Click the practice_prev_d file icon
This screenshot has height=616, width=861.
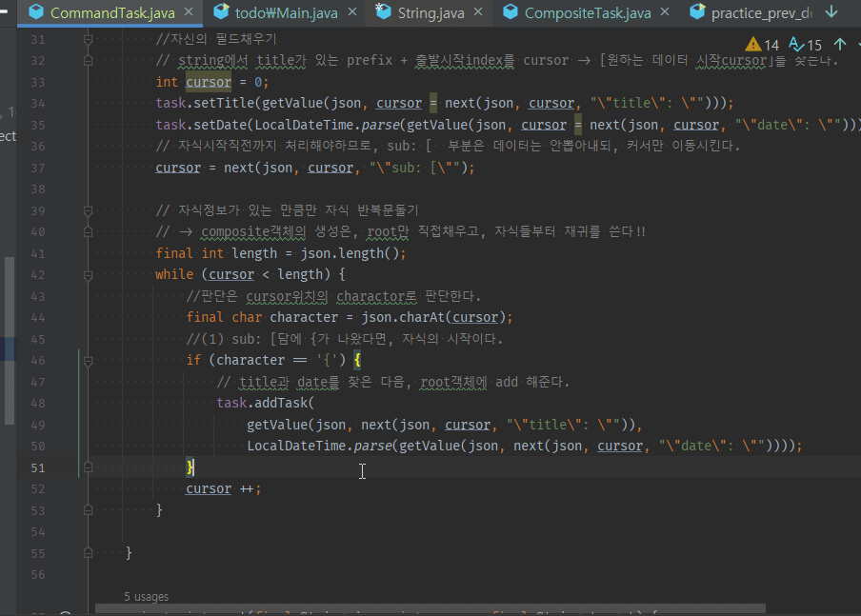point(697,11)
